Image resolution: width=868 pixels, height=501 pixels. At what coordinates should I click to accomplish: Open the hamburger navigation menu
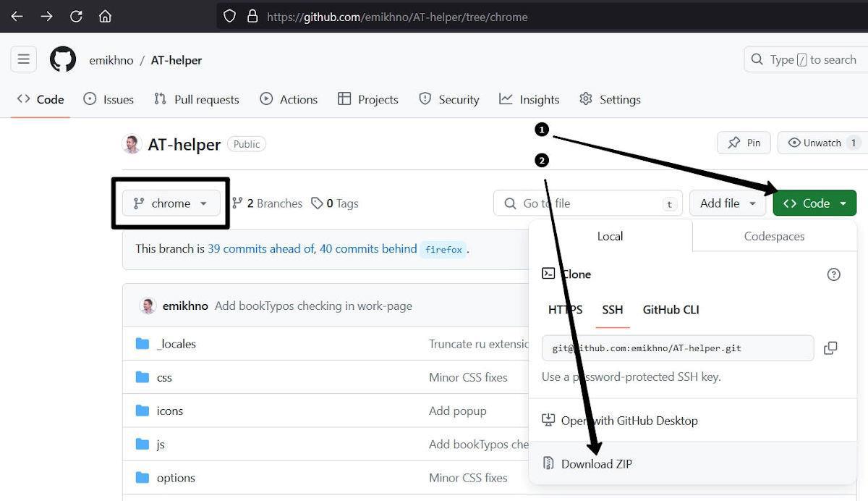pos(23,59)
